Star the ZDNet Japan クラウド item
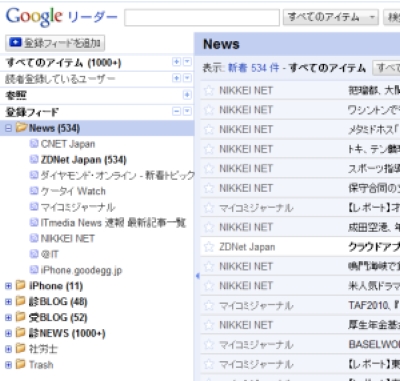400x381 pixels. click(209, 247)
